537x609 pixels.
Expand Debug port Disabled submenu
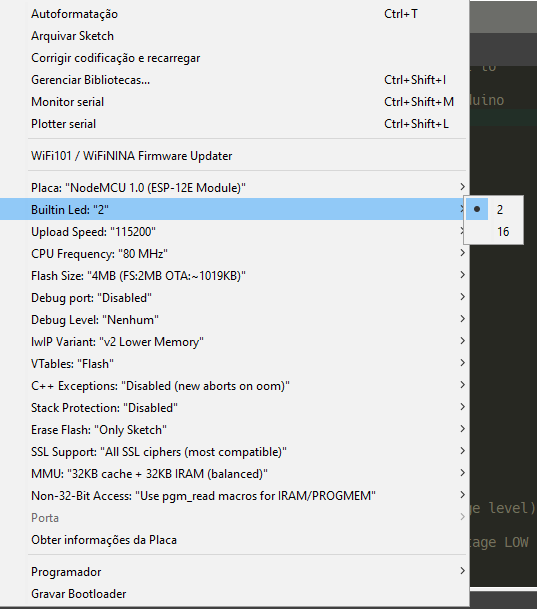tap(235, 298)
